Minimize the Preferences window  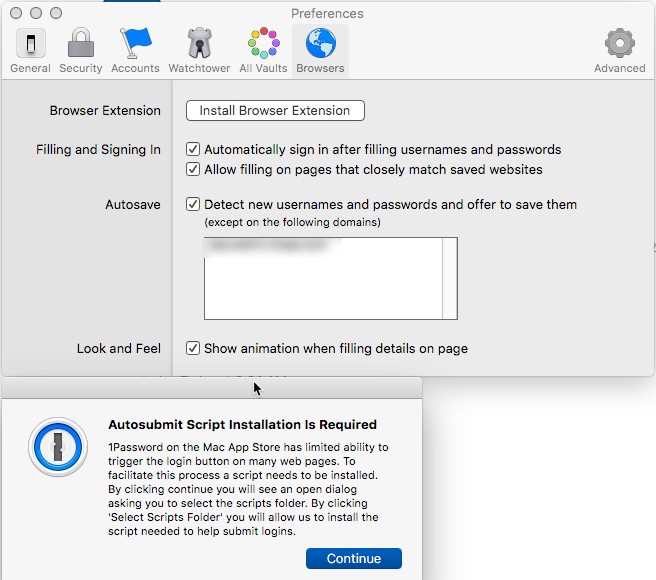36,13
